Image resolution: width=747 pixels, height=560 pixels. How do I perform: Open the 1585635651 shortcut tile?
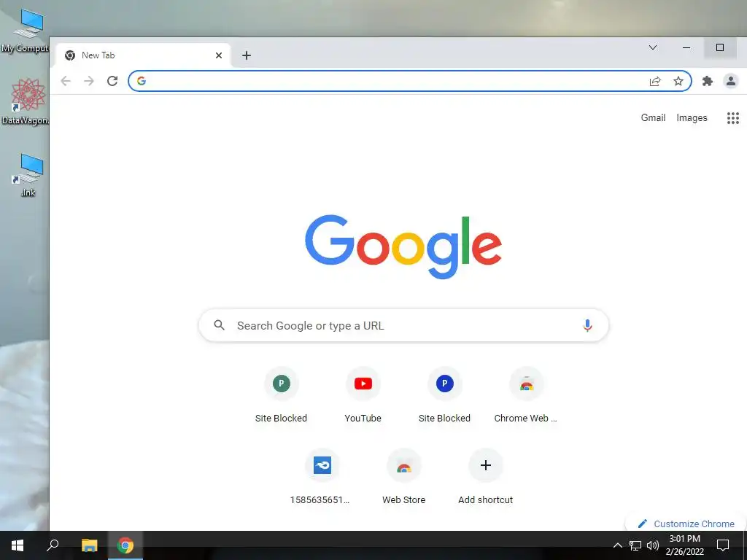[x=322, y=477]
